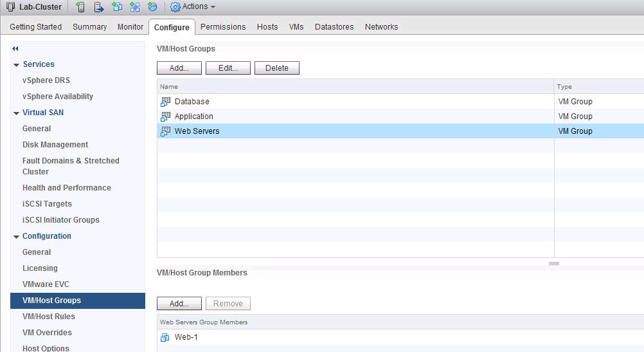Switch to the Monitor tab
The image size is (644, 352).
[130, 27]
